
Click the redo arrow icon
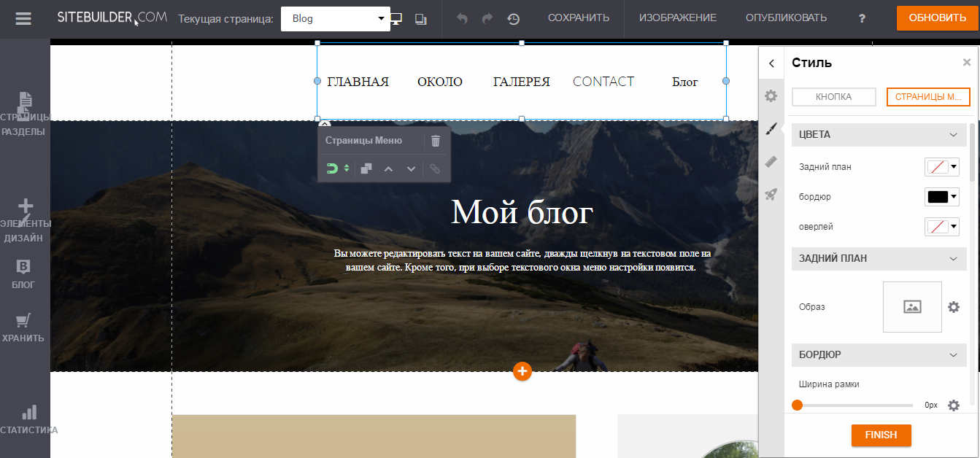pyautogui.click(x=487, y=18)
